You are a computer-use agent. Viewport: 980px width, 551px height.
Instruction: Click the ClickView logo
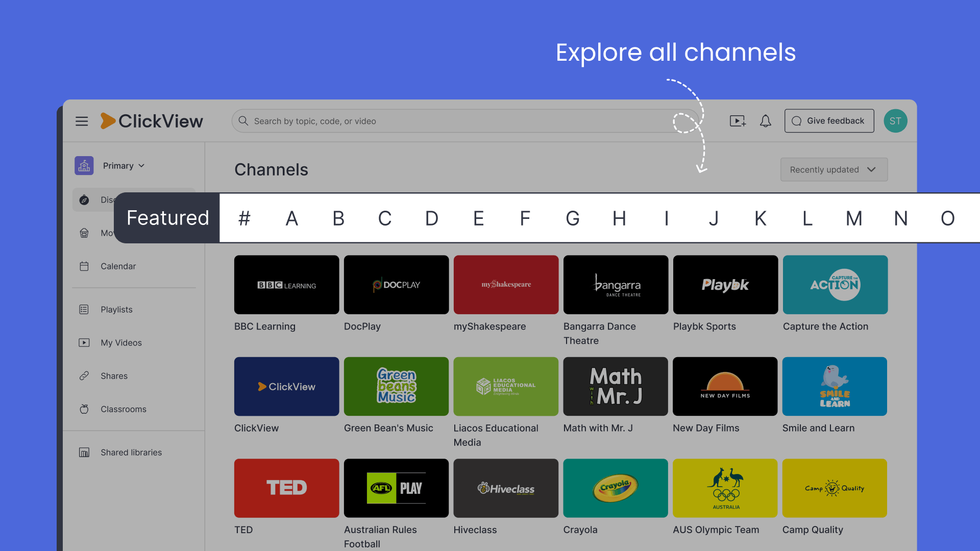(152, 121)
